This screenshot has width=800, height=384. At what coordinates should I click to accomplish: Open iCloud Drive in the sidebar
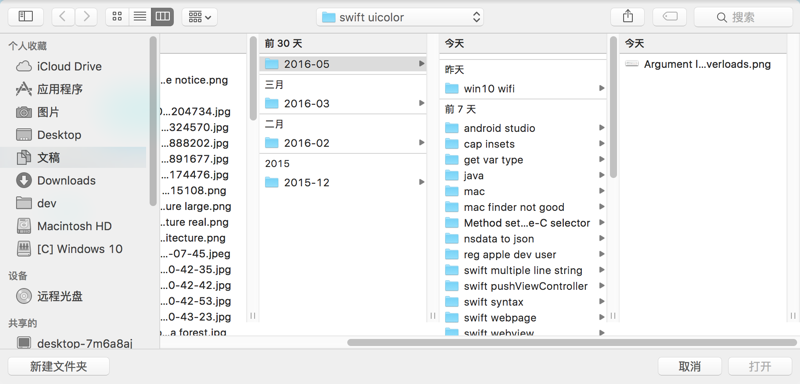(x=69, y=67)
